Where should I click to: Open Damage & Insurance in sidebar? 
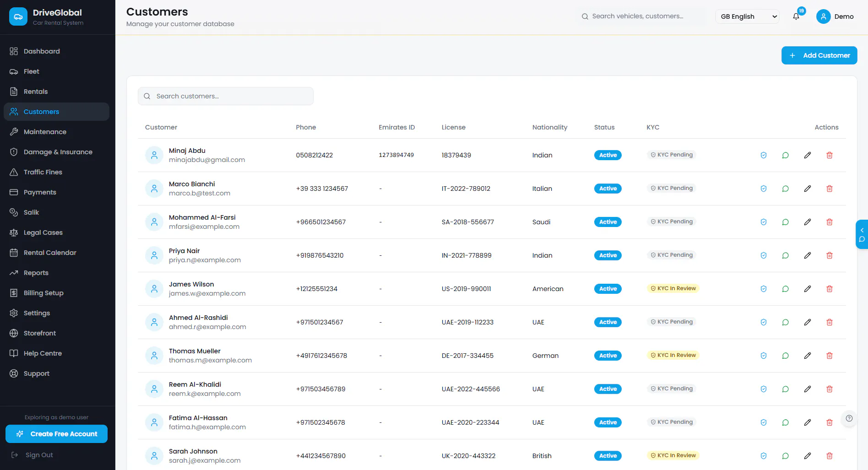[56, 152]
